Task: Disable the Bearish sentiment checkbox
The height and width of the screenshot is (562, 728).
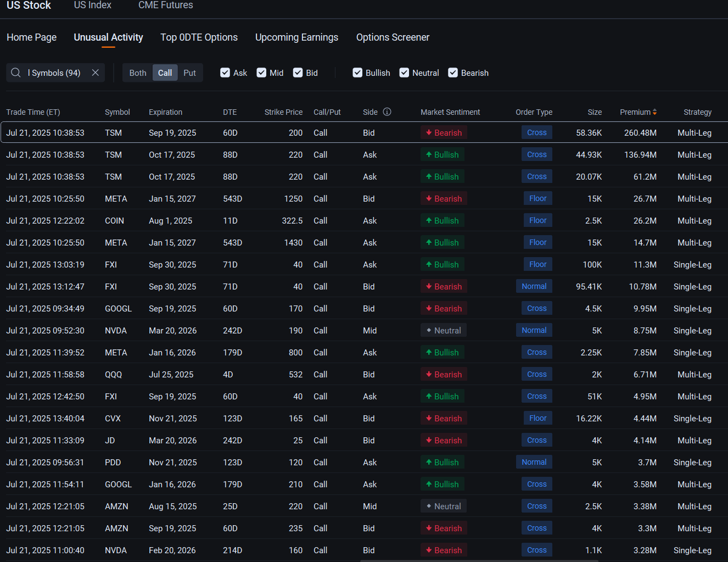Action: click(x=453, y=73)
